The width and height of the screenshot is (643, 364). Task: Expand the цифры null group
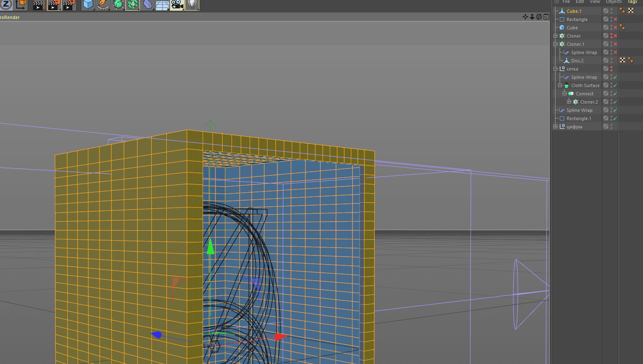[556, 127]
